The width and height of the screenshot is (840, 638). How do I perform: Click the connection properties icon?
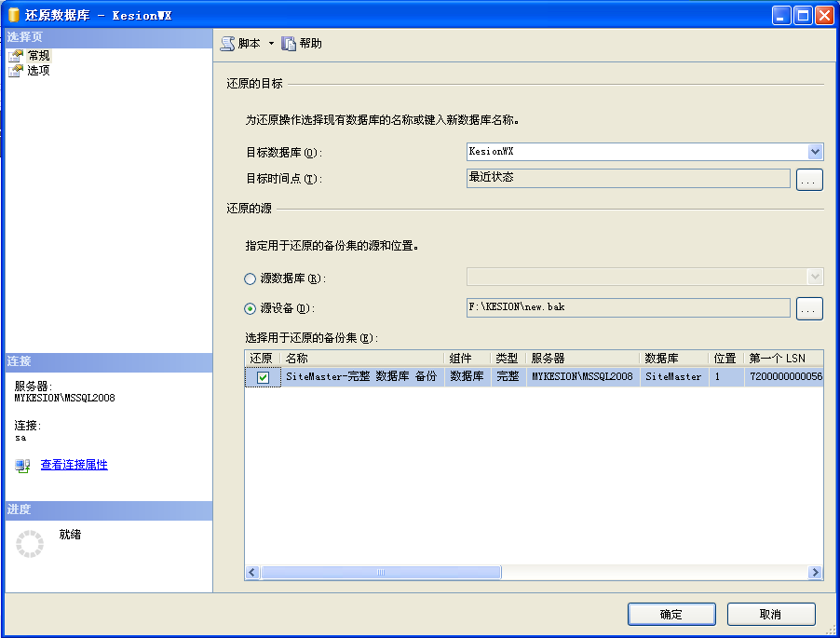tap(23, 466)
